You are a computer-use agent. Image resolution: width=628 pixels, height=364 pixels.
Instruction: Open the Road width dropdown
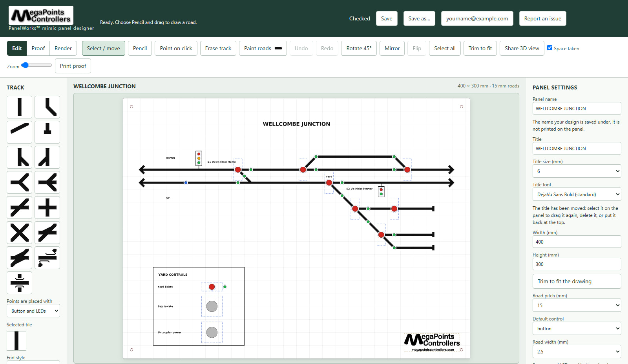[577, 351]
